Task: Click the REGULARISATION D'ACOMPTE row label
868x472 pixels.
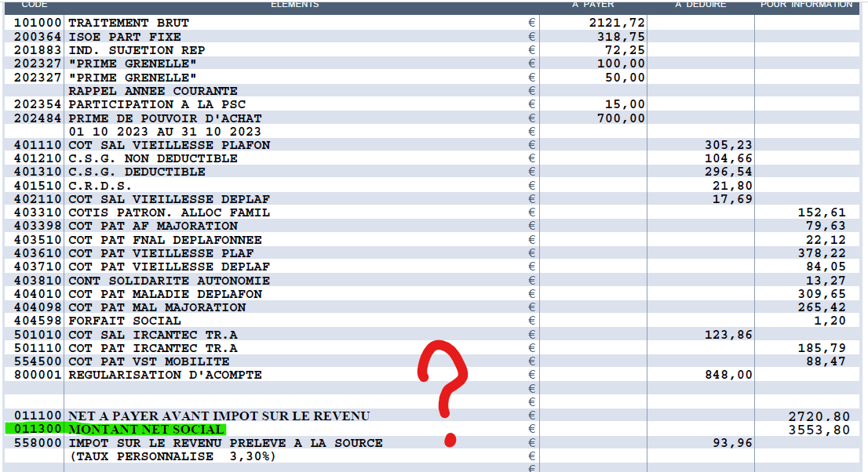Action: pos(165,375)
